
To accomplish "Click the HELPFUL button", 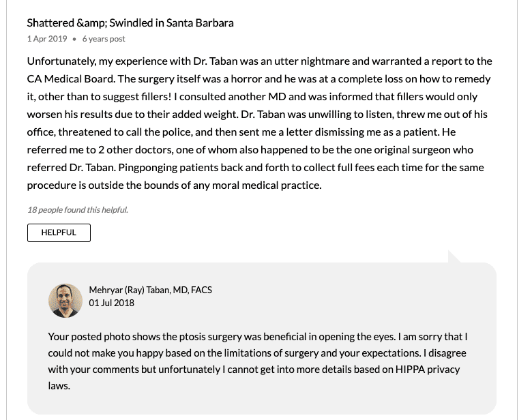I will pyautogui.click(x=59, y=232).
